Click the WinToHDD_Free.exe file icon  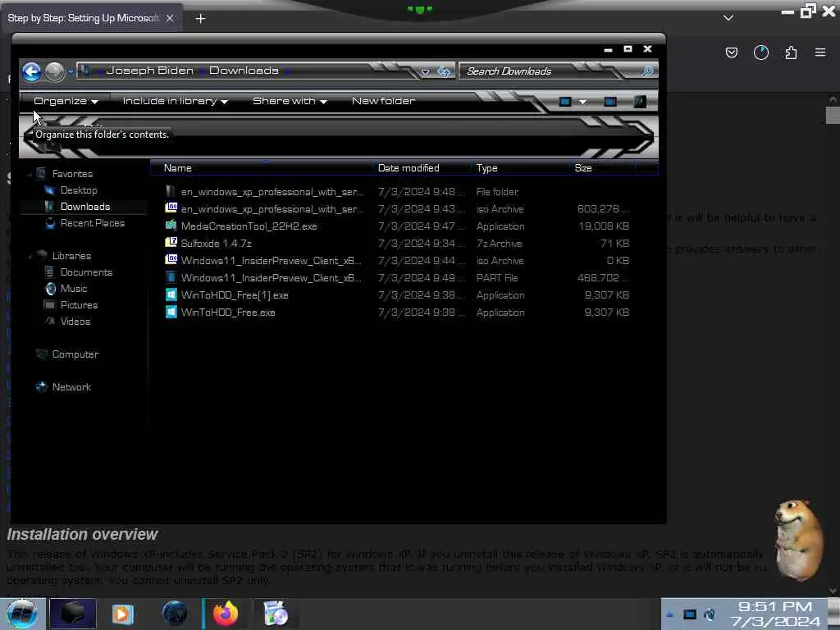(171, 312)
